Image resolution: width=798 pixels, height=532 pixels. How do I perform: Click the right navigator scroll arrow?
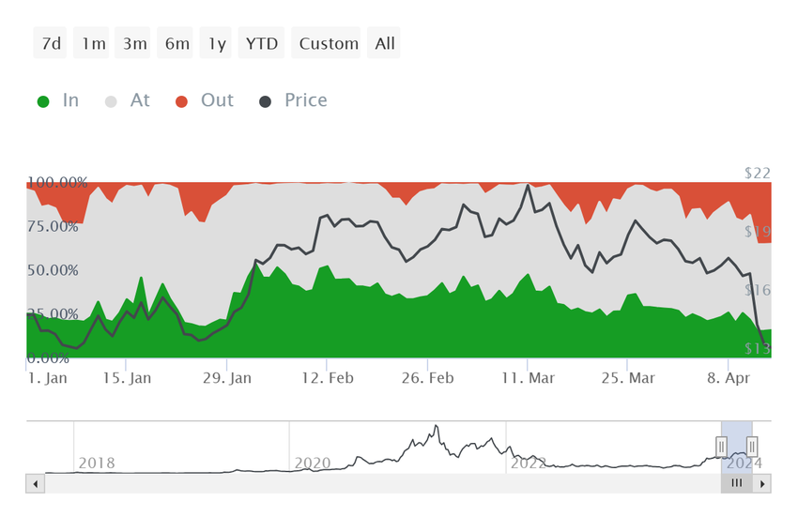click(x=762, y=484)
